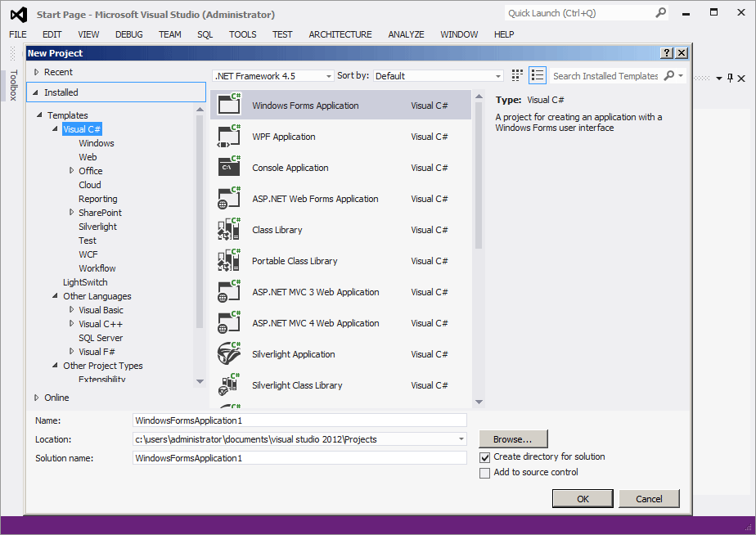Image resolution: width=756 pixels, height=535 pixels.
Task: Click the Windows Forms Application template icon
Action: tap(229, 104)
